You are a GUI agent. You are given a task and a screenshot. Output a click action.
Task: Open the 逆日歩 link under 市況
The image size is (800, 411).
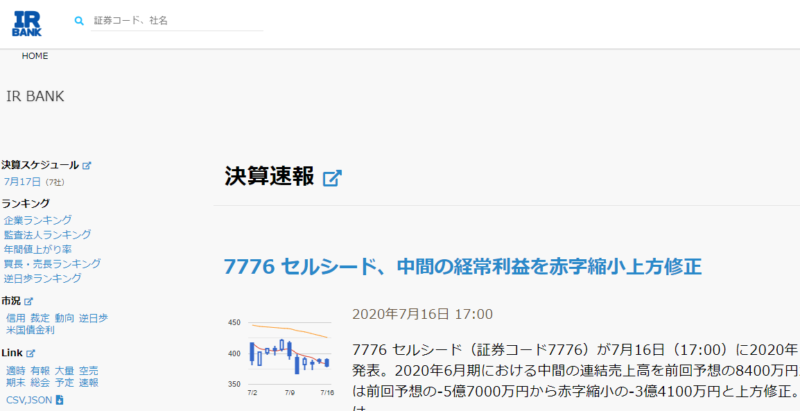93,318
